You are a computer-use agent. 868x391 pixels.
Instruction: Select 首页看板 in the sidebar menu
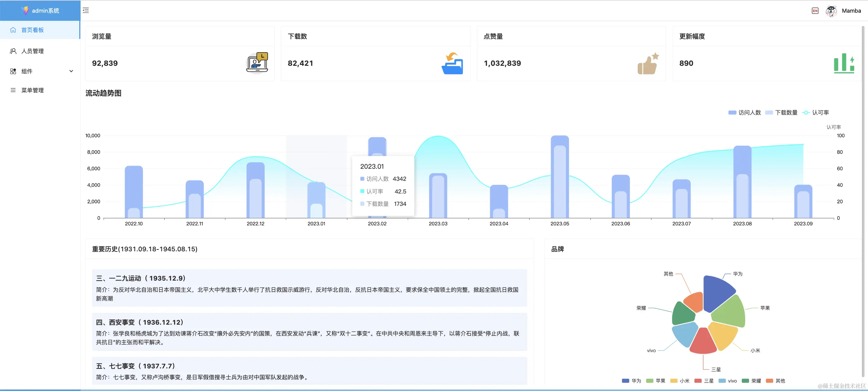32,30
